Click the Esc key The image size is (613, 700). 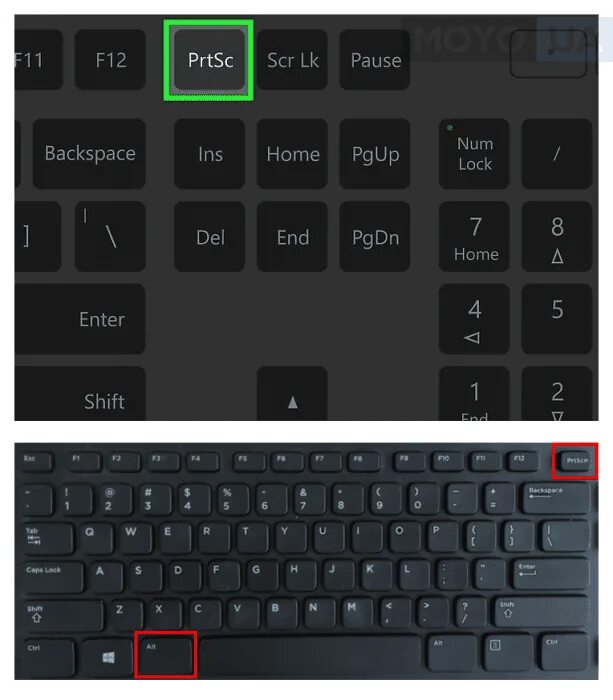[36, 461]
